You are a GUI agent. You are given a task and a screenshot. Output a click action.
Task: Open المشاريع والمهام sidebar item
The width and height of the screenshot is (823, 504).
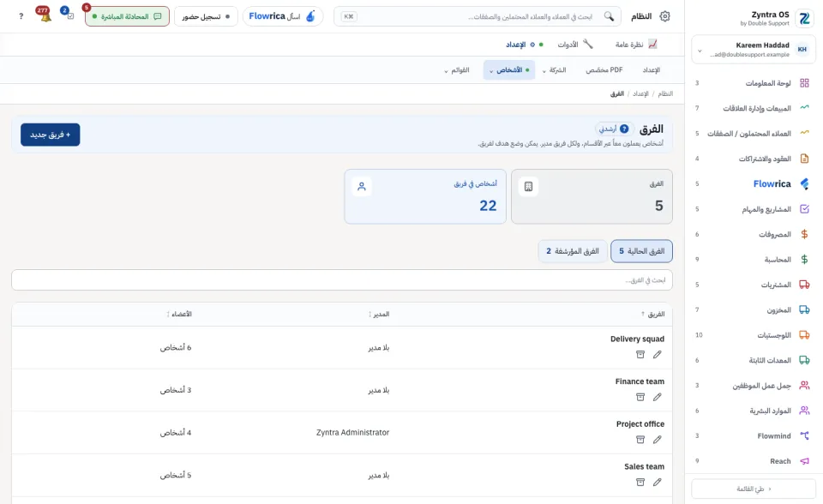click(x=752, y=209)
